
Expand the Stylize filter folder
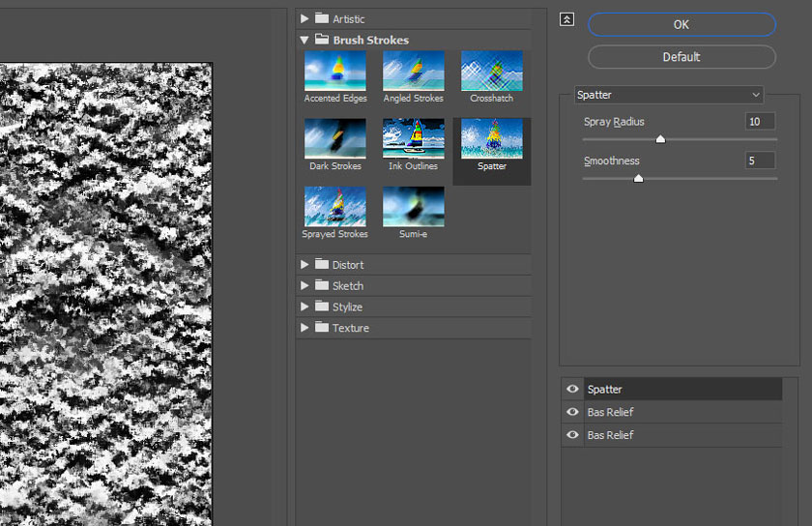pos(304,307)
